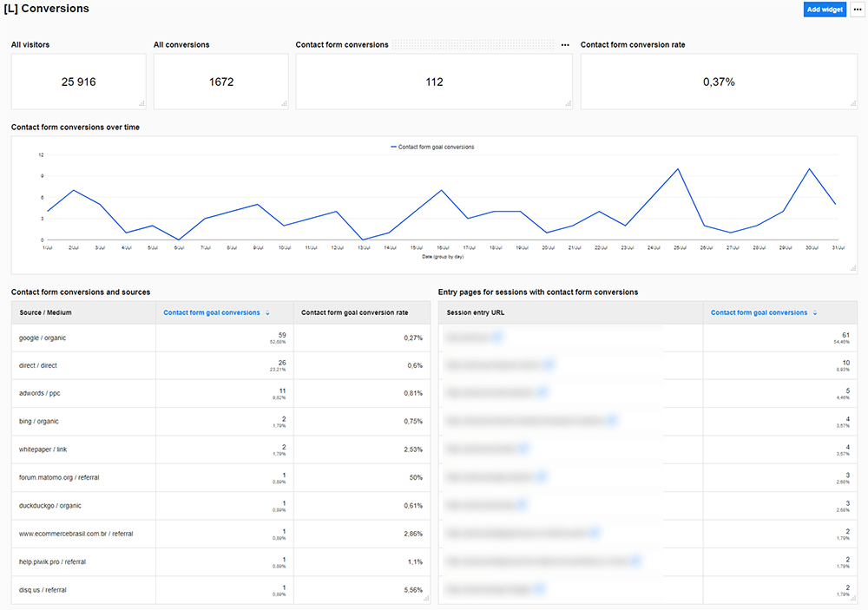868x610 pixels.
Task: Click the Session entry URL column header
Action: pyautogui.click(x=476, y=312)
